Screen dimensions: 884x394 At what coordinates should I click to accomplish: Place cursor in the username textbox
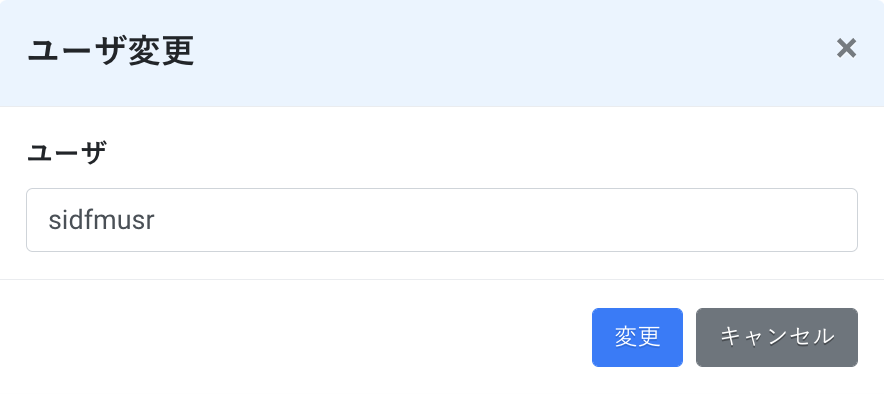(442, 220)
